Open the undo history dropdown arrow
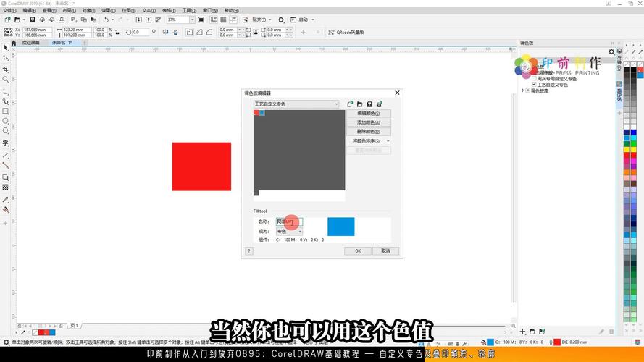 112,20
